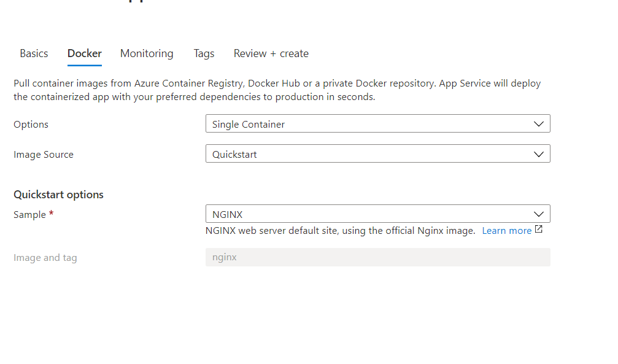Open the Options dropdown showing Single Container
618x364 pixels.
pyautogui.click(x=378, y=124)
